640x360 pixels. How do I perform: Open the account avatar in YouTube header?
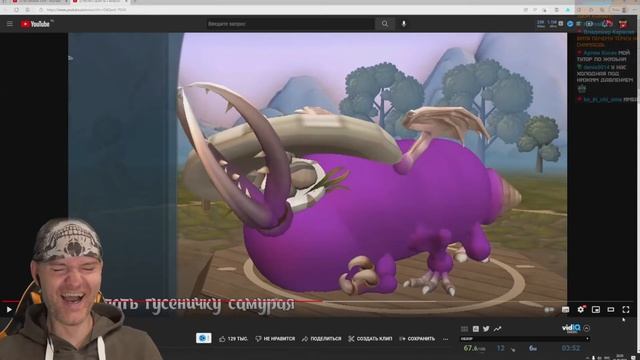click(x=623, y=24)
